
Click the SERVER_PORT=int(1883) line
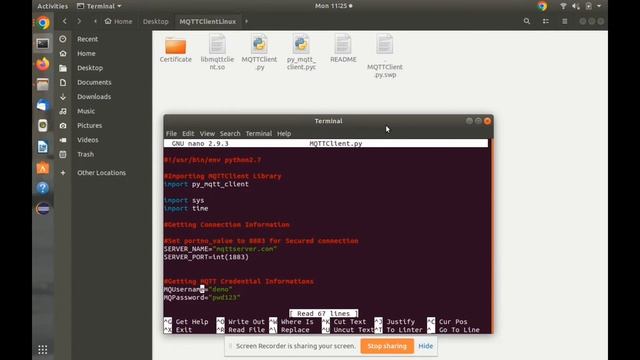206,257
